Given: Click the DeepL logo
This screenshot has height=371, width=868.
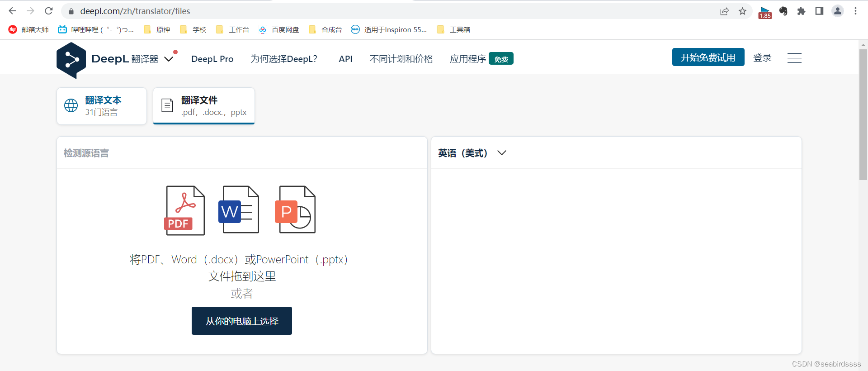Looking at the screenshot, I should click(x=71, y=60).
